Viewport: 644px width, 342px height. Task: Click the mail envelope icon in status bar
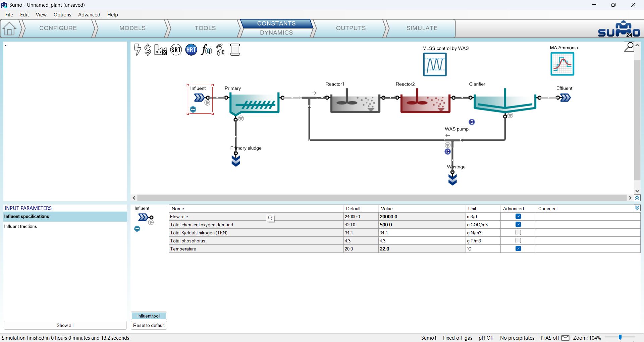pyautogui.click(x=566, y=338)
